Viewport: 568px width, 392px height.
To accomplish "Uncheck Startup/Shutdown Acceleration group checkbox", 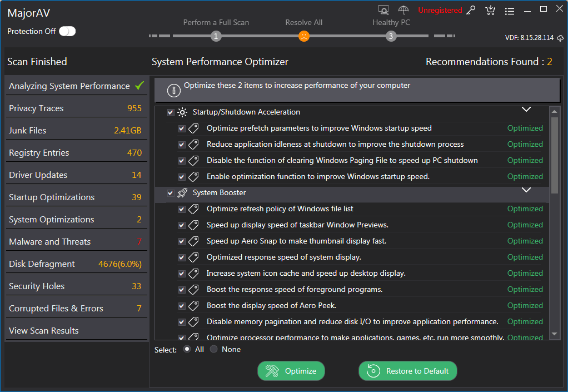I will click(171, 112).
